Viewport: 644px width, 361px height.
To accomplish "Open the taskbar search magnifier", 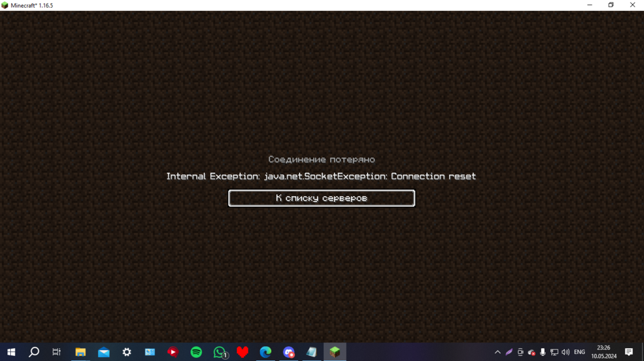I will 34,352.
